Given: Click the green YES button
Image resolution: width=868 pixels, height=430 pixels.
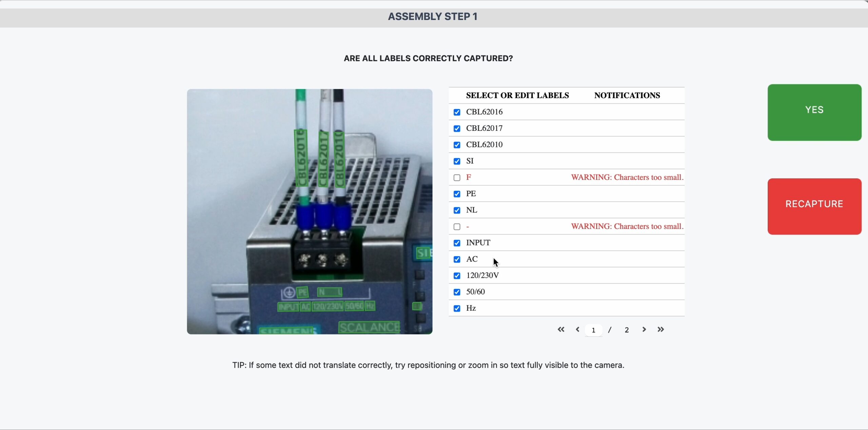Looking at the screenshot, I should tap(814, 112).
